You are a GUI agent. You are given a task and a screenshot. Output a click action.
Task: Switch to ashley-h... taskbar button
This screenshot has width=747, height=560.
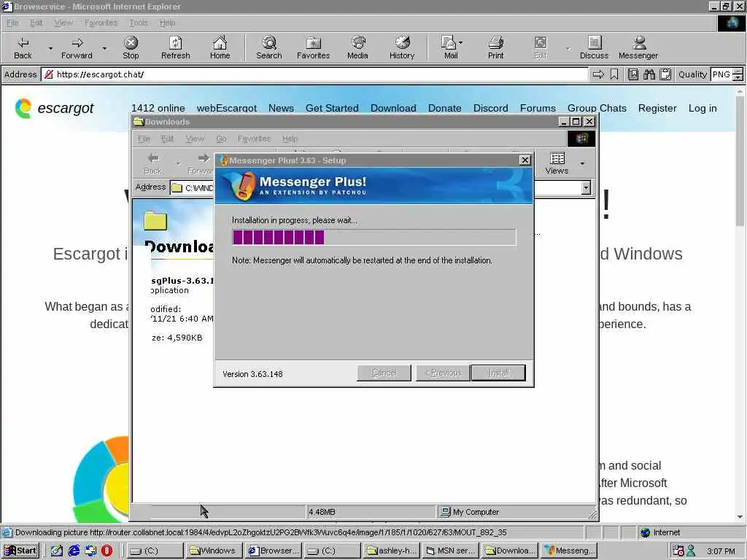tap(392, 551)
